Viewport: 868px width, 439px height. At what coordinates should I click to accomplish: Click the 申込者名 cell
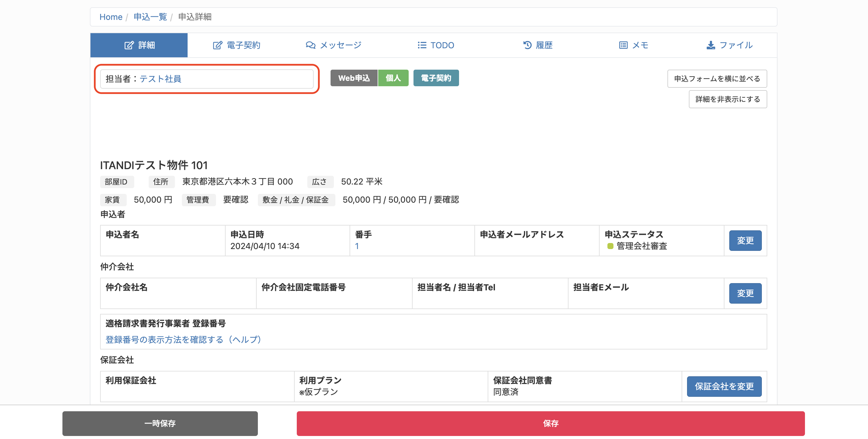tap(163, 241)
